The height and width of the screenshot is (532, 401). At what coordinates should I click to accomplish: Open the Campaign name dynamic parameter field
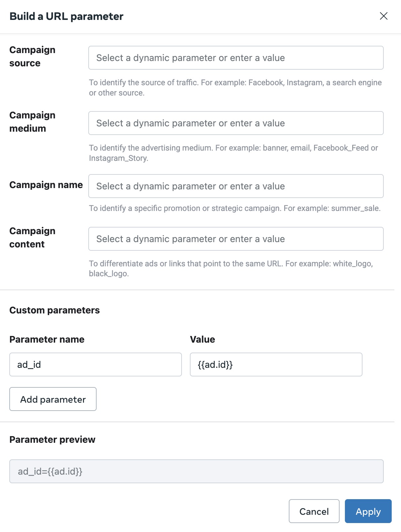[236, 186]
